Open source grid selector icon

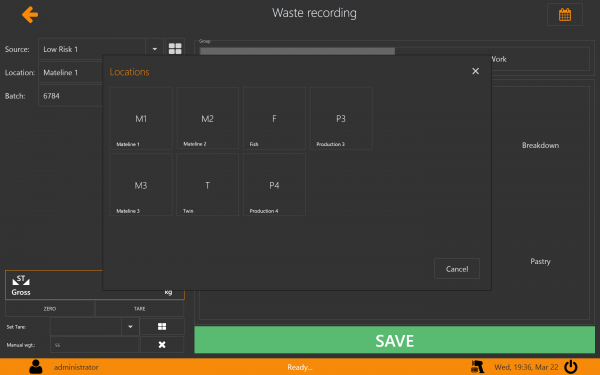(x=175, y=49)
